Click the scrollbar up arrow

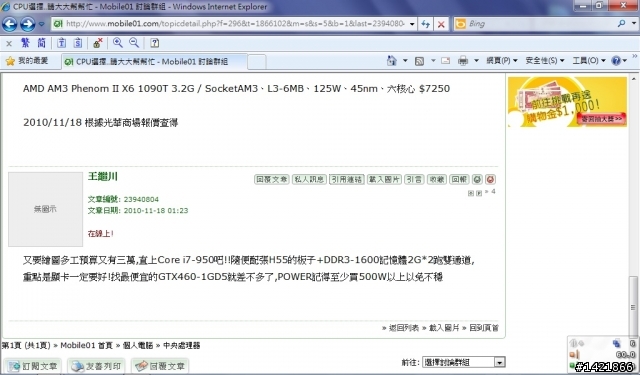(633, 78)
